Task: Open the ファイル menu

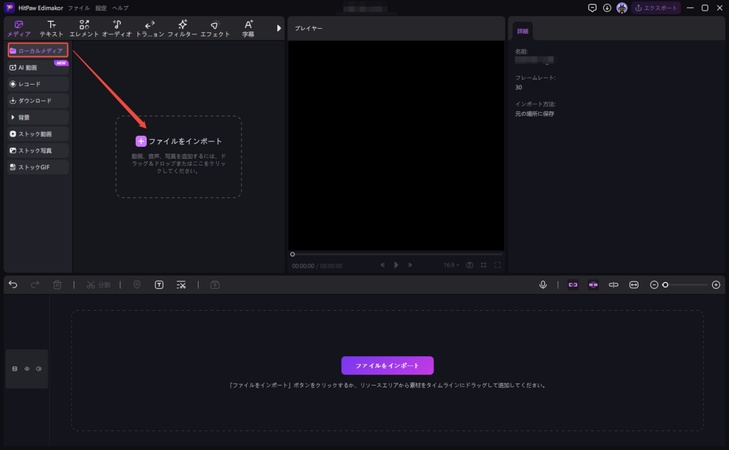Action: [x=79, y=8]
